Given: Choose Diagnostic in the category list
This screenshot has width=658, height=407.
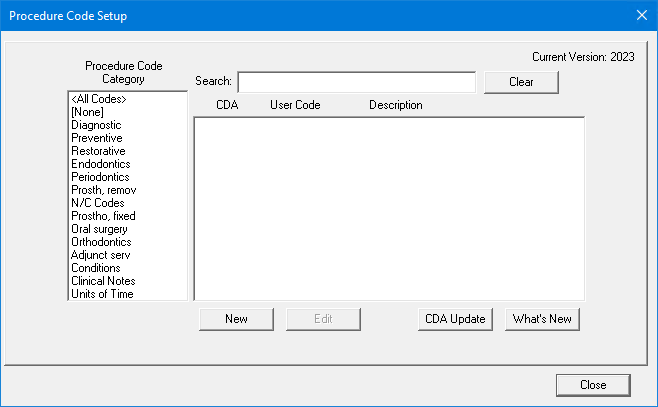Looking at the screenshot, I should click(96, 125).
